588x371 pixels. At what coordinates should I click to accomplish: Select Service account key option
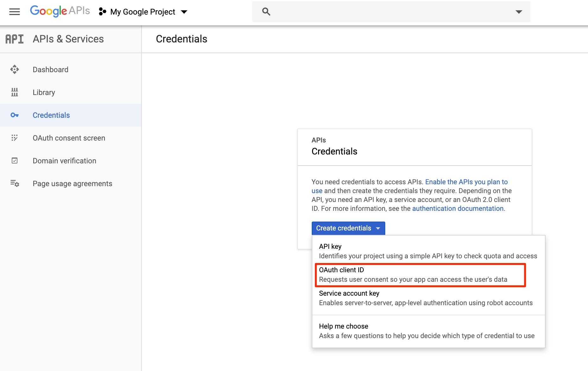coord(425,298)
